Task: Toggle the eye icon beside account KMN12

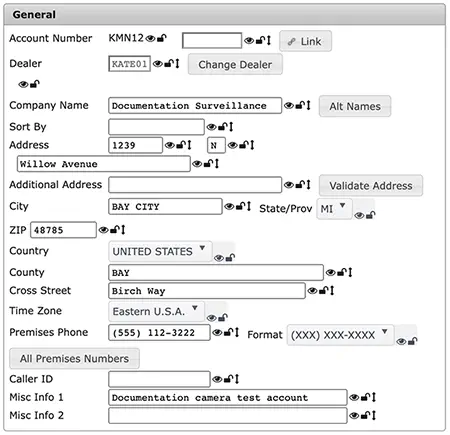Action: (151, 38)
